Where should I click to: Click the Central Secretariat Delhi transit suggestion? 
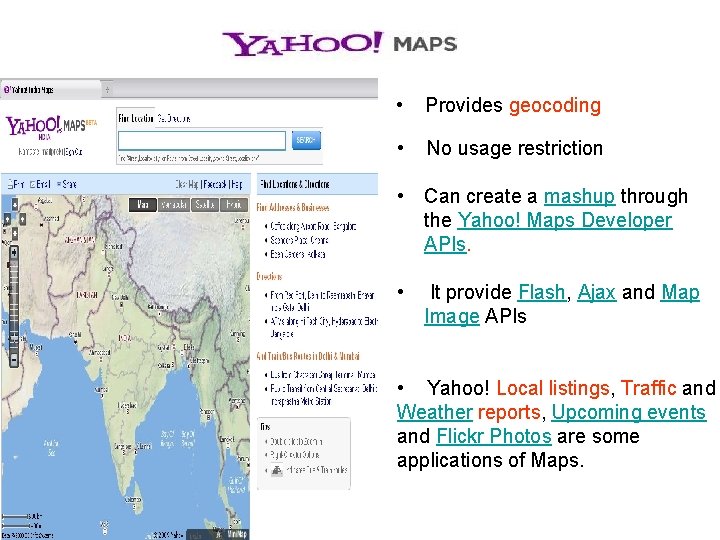point(324,395)
